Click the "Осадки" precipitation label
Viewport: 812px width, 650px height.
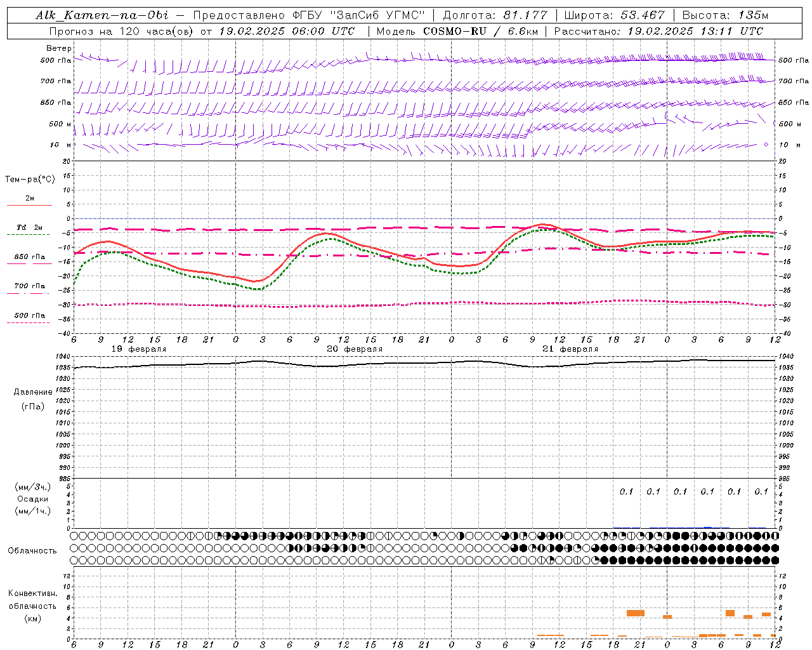32,499
